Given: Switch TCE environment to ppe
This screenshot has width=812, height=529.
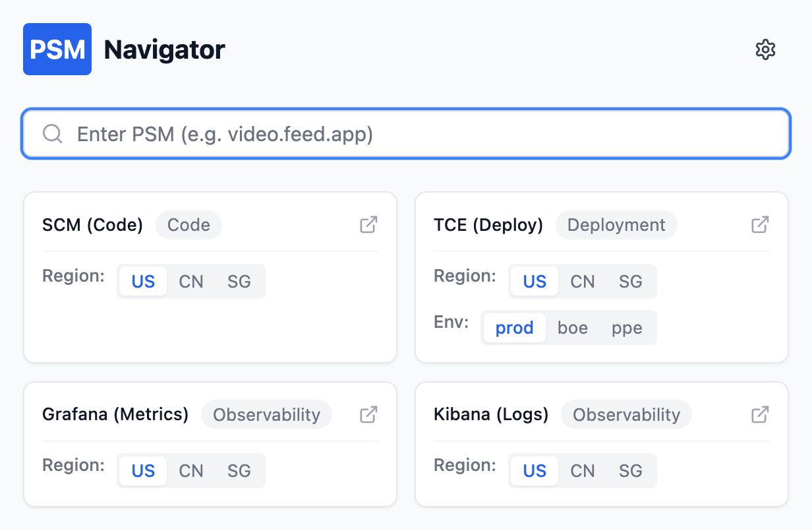Looking at the screenshot, I should [627, 328].
